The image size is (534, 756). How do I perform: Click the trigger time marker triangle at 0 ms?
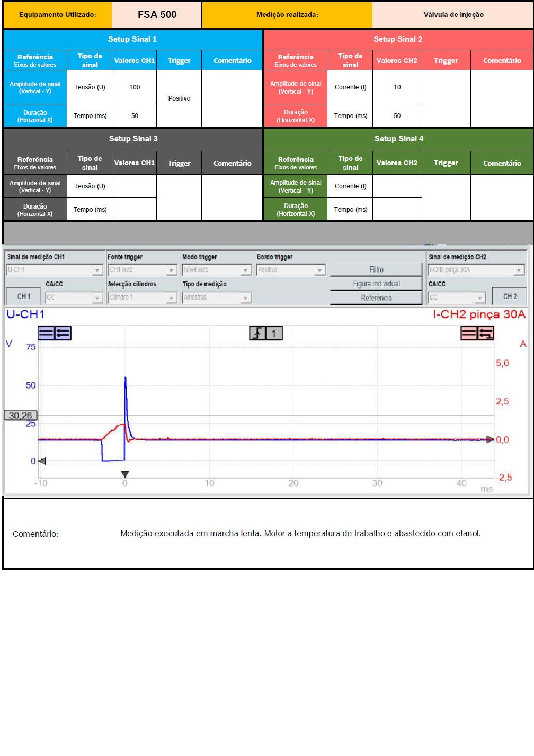(x=125, y=474)
